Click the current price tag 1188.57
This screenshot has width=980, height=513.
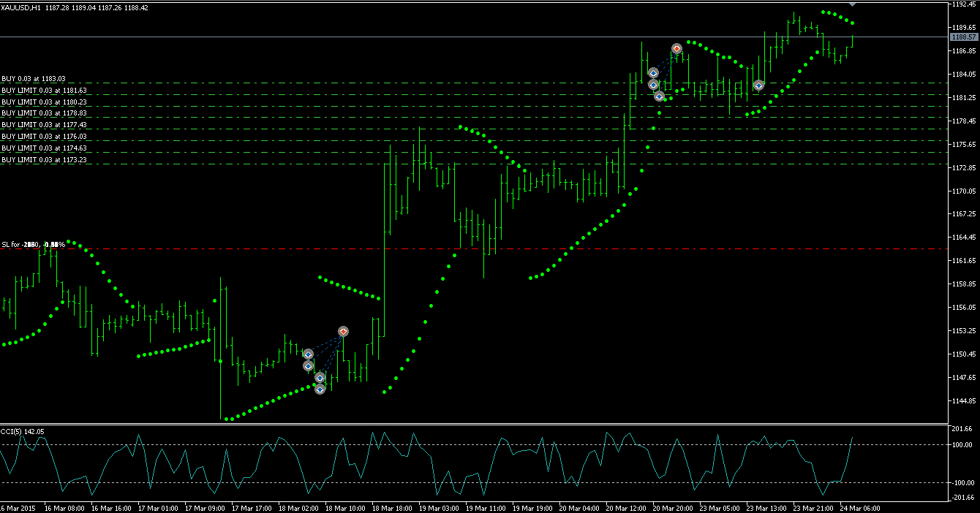tap(963, 37)
